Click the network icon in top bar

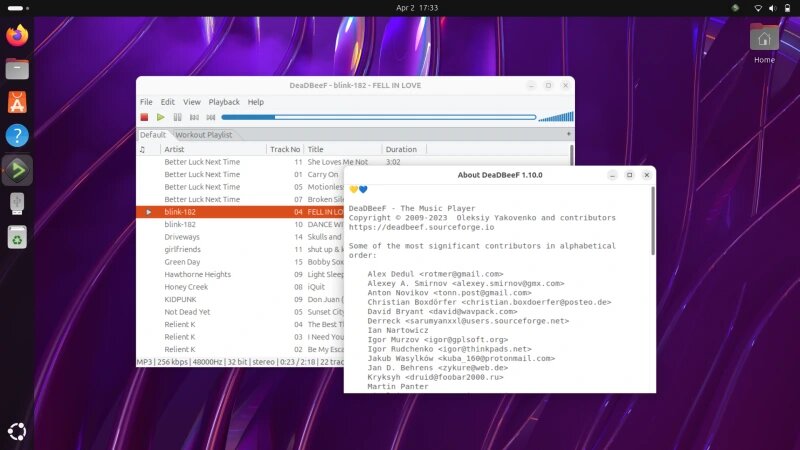[x=758, y=8]
